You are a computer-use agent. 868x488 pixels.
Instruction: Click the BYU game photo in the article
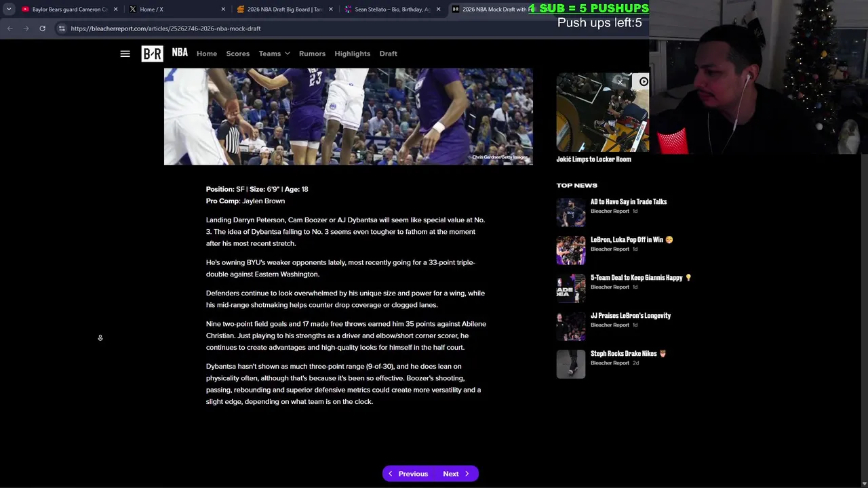348,116
